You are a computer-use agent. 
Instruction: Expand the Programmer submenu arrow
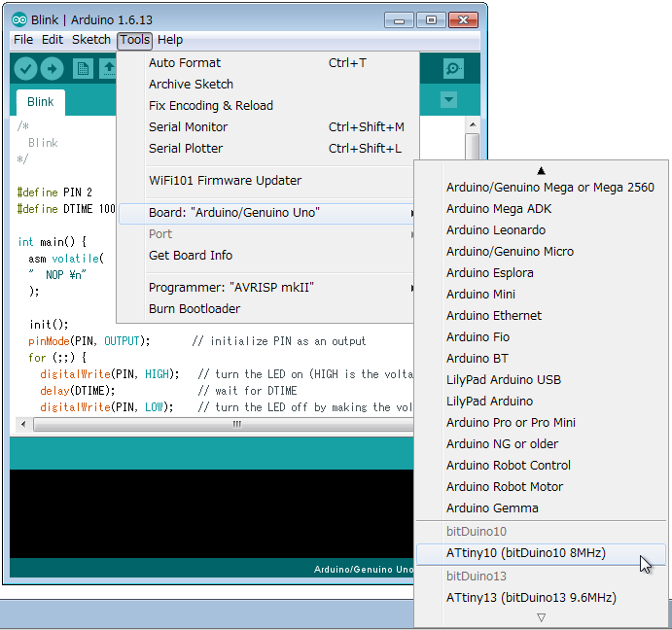pyautogui.click(x=412, y=288)
